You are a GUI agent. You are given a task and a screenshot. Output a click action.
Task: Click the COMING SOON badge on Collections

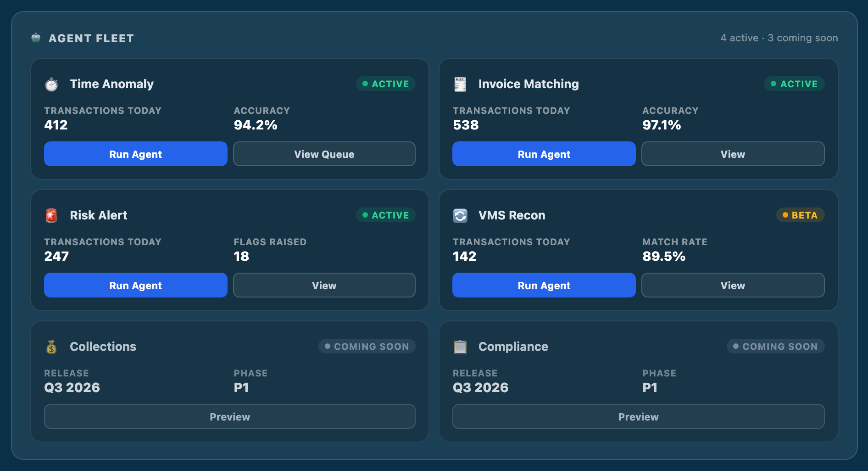[367, 347]
